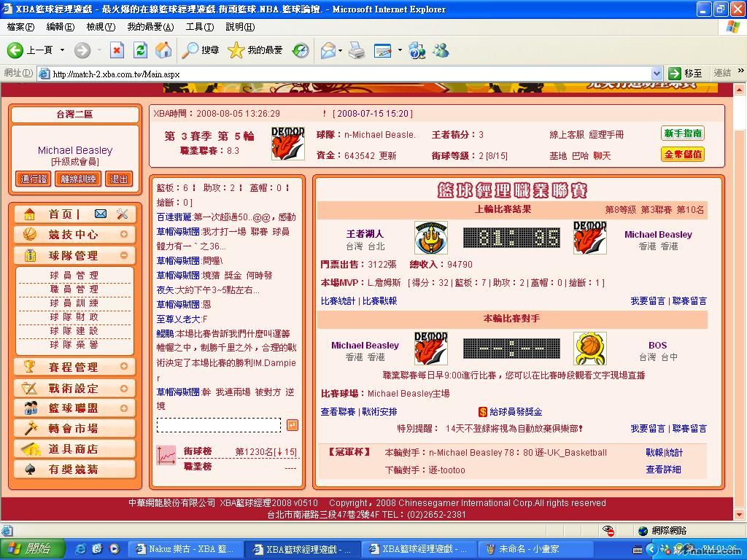Image resolution: width=747 pixels, height=560 pixels.
Task: Click the 通行證 button
Action: pyautogui.click(x=34, y=179)
